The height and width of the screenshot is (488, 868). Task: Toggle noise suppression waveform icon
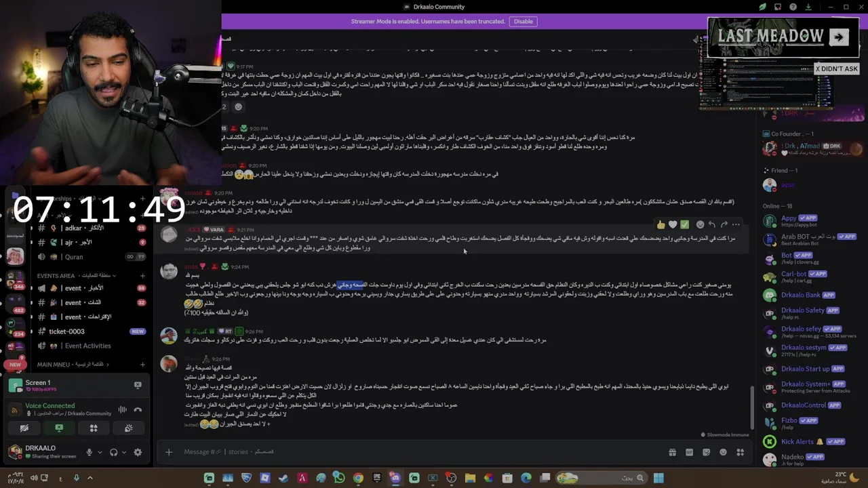[123, 409]
